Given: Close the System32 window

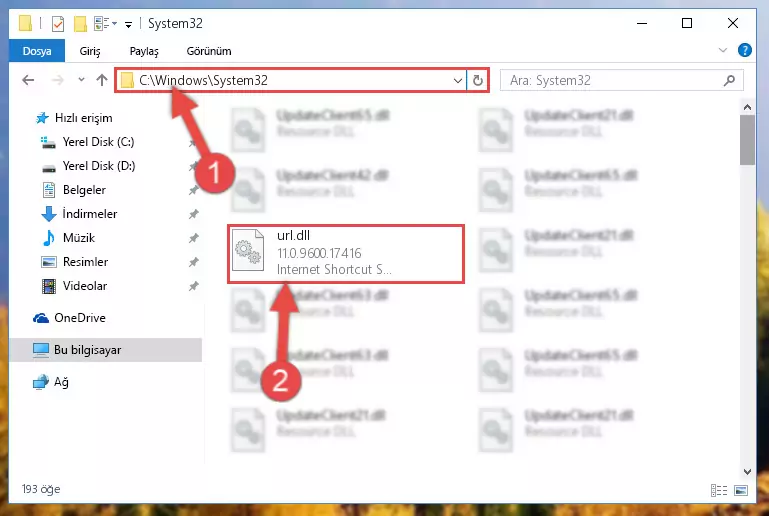Looking at the screenshot, I should [x=733, y=23].
